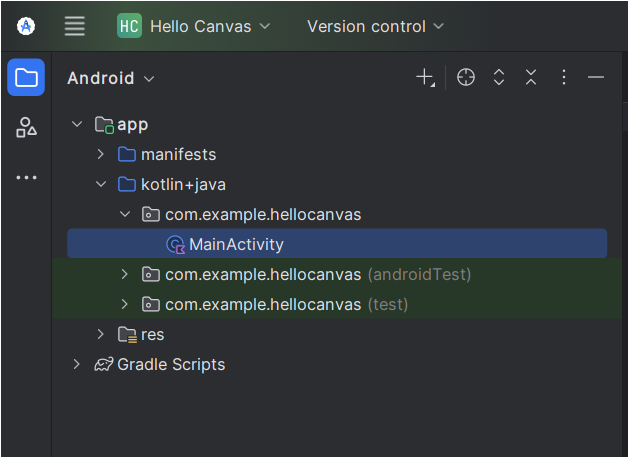Expand the res folder

101,334
